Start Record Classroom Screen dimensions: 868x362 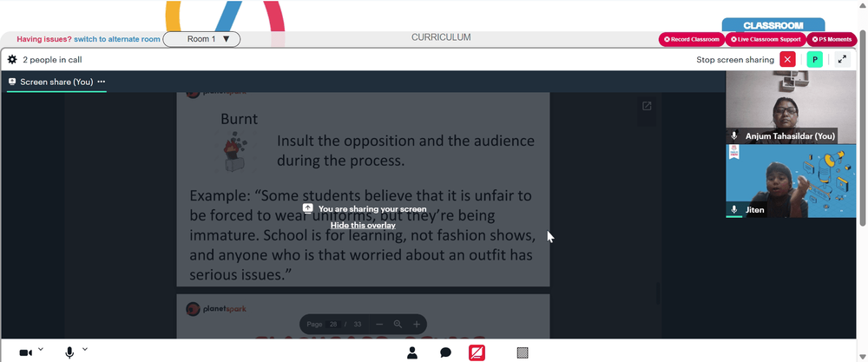pos(692,39)
